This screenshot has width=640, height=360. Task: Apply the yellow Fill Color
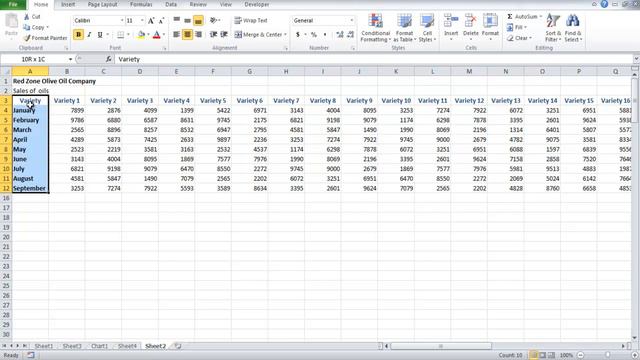point(141,35)
